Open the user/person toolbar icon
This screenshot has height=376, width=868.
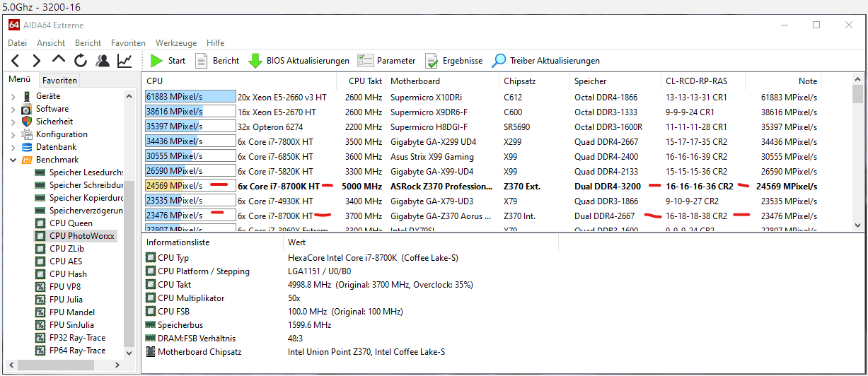tap(103, 61)
